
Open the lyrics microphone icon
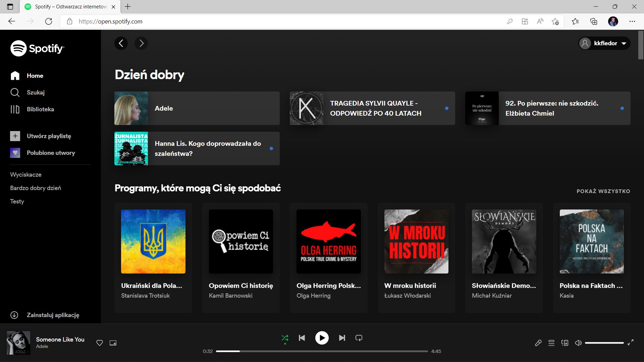point(538,343)
